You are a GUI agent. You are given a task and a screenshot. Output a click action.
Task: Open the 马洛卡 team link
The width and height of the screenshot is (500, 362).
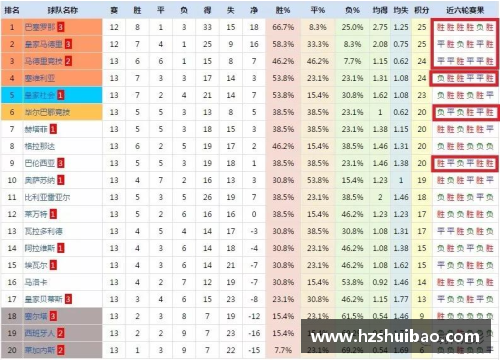pyautogui.click(x=36, y=282)
